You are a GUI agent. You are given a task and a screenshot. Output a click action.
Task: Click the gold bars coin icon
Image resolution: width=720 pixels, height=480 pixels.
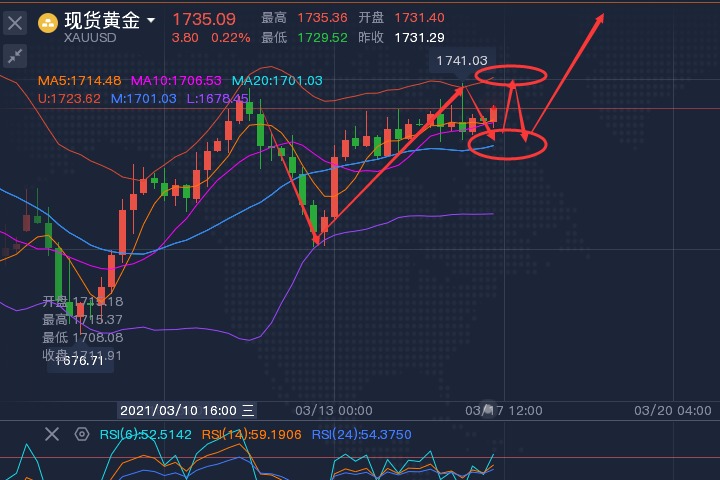click(48, 22)
